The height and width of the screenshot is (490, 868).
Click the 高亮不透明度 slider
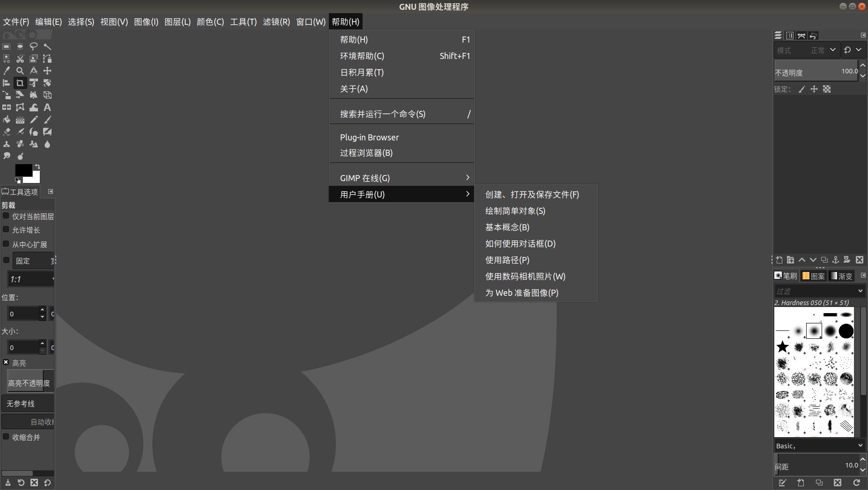[31, 381]
